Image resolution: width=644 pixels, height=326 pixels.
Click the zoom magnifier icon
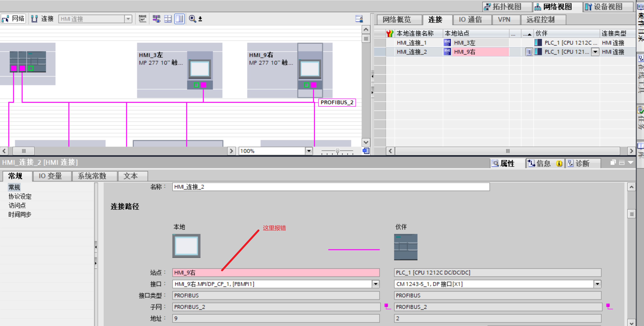click(192, 19)
